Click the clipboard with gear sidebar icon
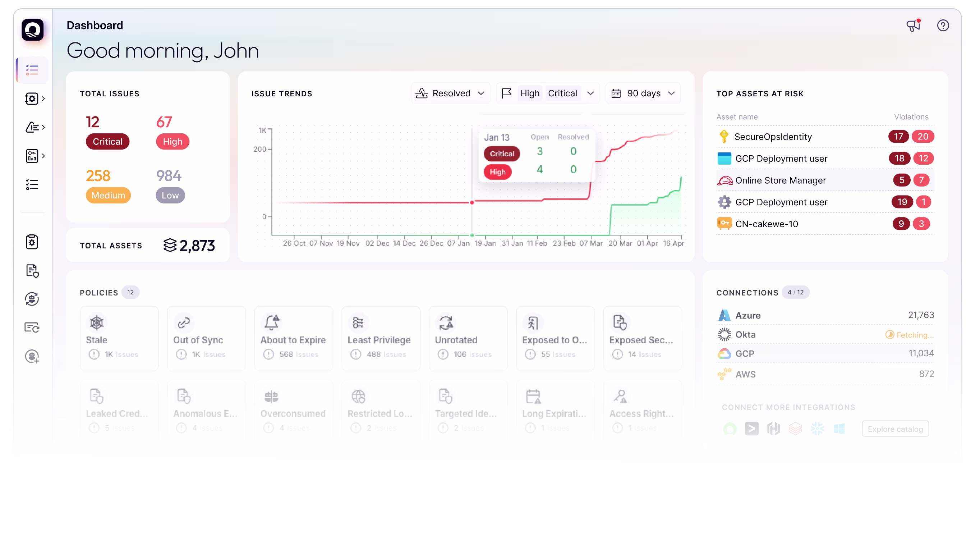 32,242
